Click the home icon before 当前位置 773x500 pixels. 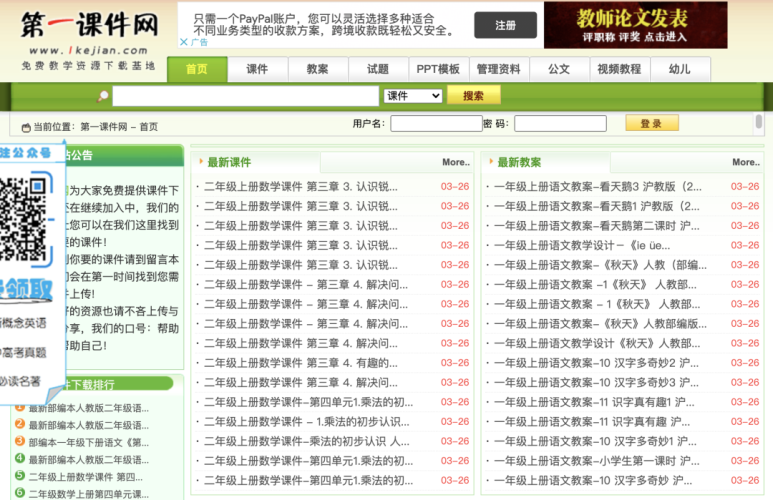(26, 127)
